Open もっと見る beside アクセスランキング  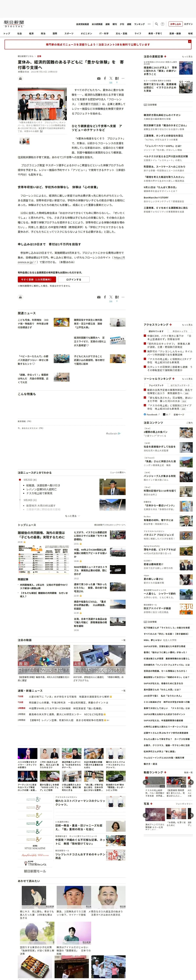click(187, 325)
